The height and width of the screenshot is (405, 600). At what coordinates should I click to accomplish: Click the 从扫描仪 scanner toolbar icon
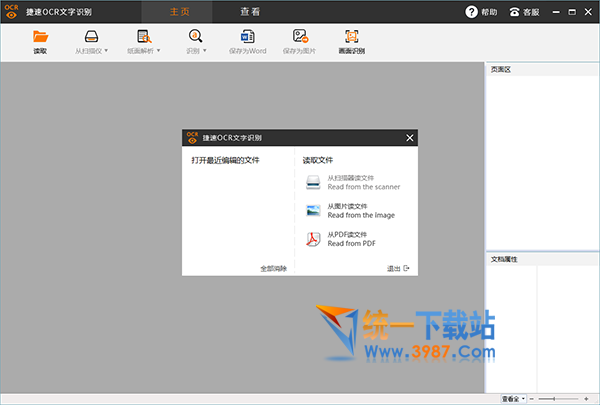(91, 37)
